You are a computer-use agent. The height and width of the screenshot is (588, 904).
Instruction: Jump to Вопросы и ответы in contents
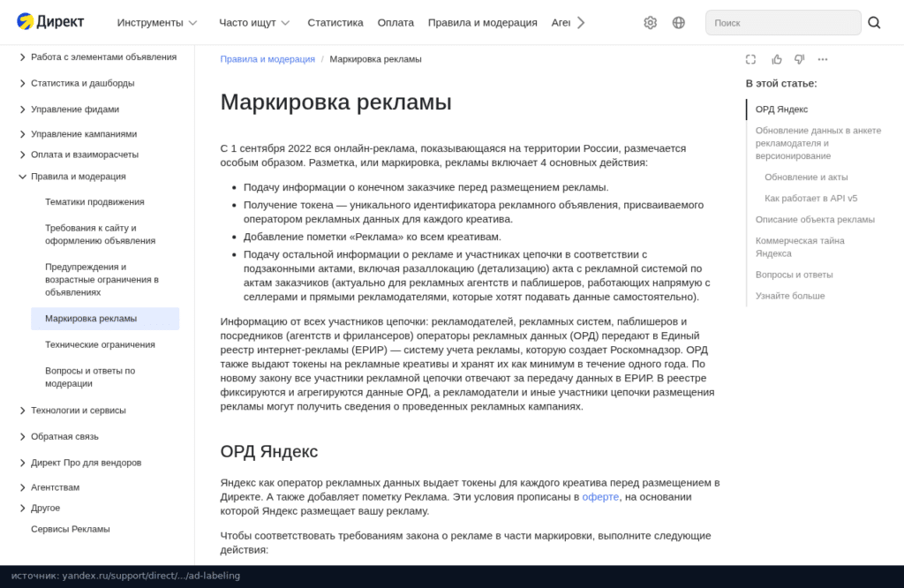794,275
